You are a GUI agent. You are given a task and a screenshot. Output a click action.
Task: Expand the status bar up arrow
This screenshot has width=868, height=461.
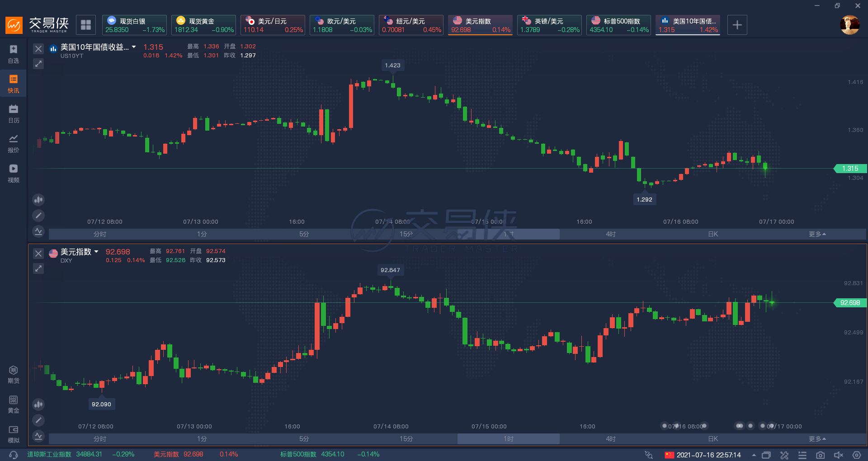(754, 455)
